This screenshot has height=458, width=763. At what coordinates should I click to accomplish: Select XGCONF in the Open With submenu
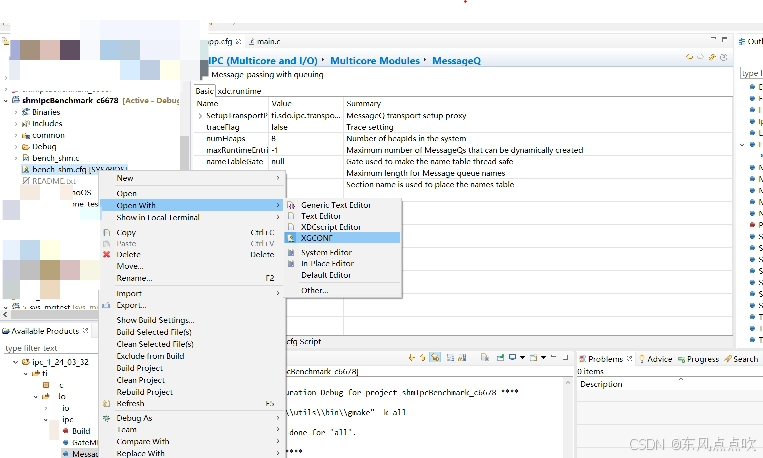click(316, 238)
